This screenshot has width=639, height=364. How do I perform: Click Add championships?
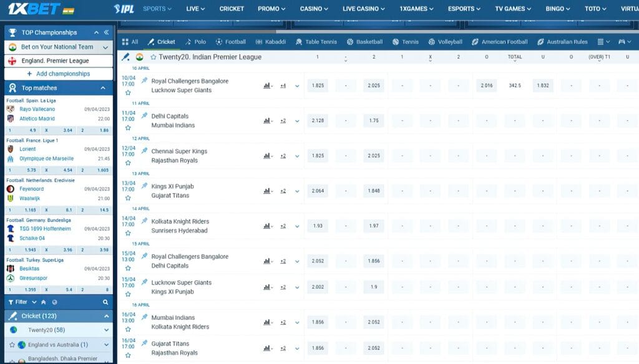tap(58, 74)
